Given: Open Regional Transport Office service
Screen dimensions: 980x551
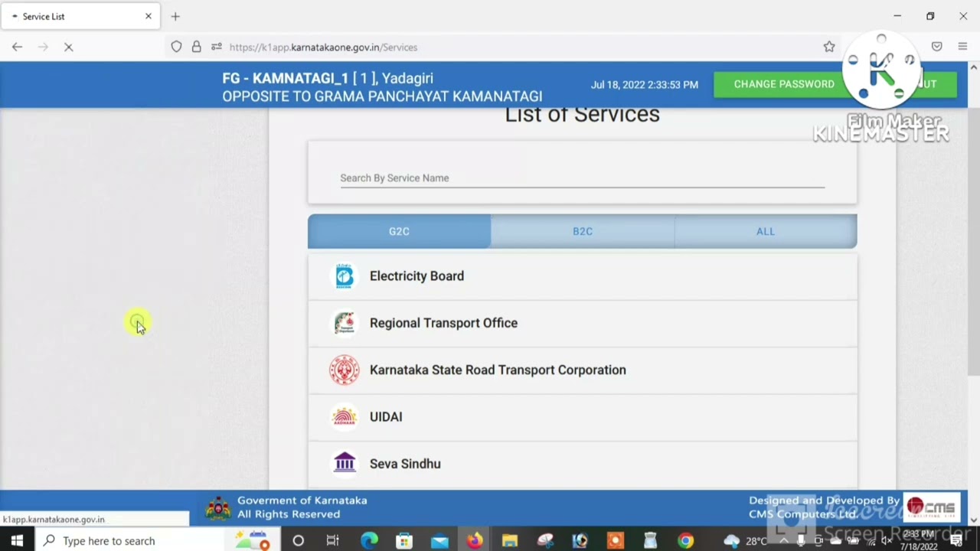Looking at the screenshot, I should tap(582, 323).
